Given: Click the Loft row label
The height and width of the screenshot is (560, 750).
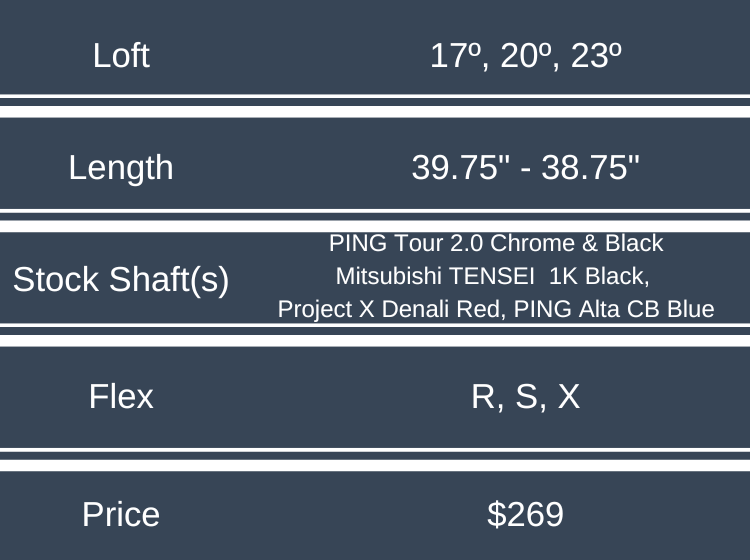Looking at the screenshot, I should pos(121,55).
